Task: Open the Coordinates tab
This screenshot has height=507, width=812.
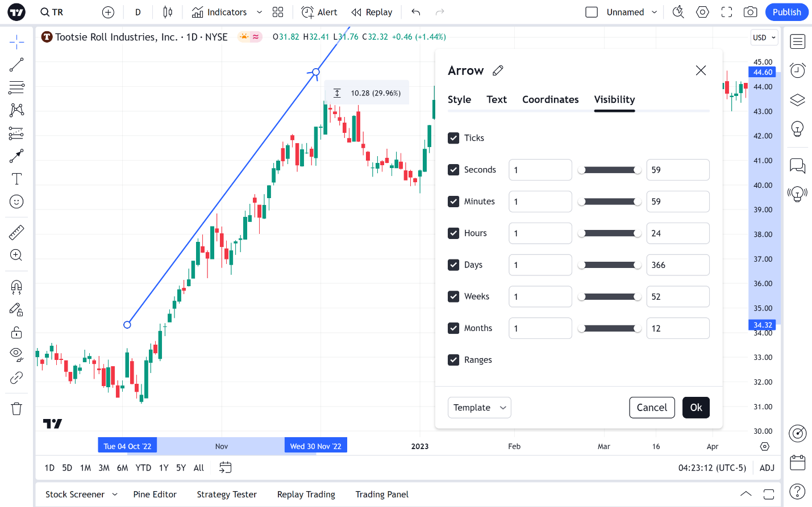Action: [x=551, y=99]
